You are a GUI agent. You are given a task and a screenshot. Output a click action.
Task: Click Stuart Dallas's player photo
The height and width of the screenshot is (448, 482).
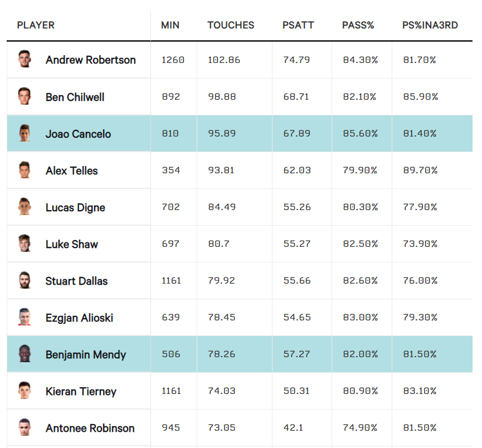click(24, 281)
